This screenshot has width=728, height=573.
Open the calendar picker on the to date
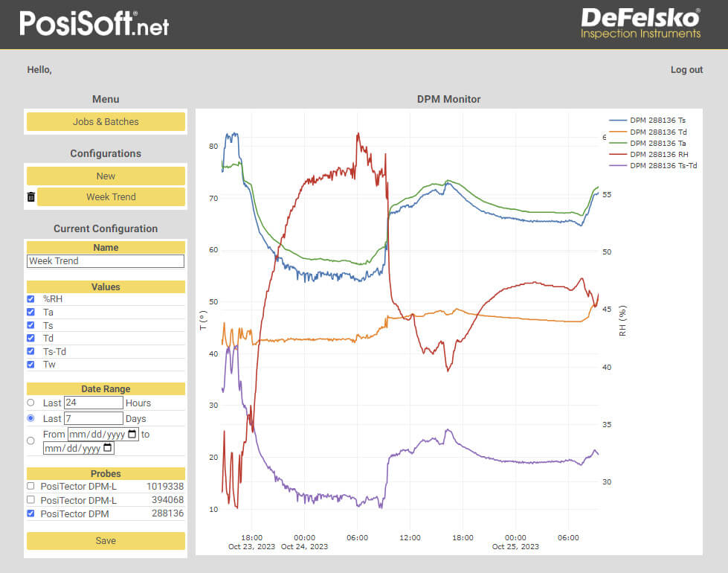click(x=106, y=448)
